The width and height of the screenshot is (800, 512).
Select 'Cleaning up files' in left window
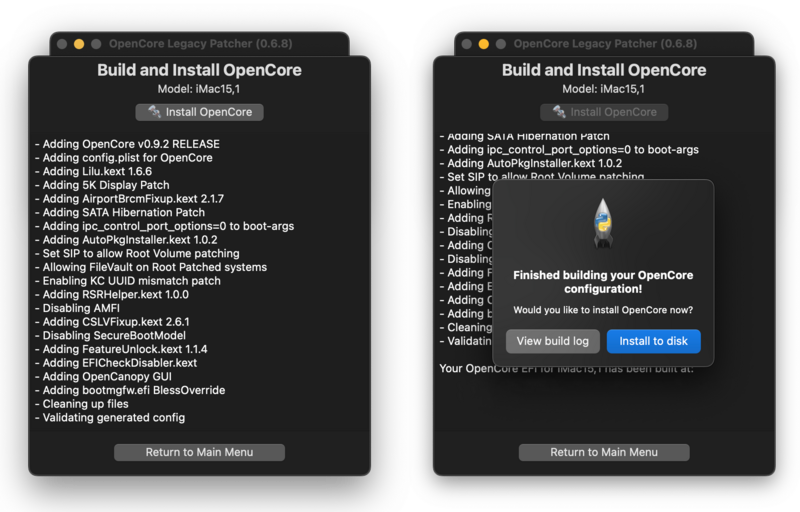pyautogui.click(x=82, y=404)
